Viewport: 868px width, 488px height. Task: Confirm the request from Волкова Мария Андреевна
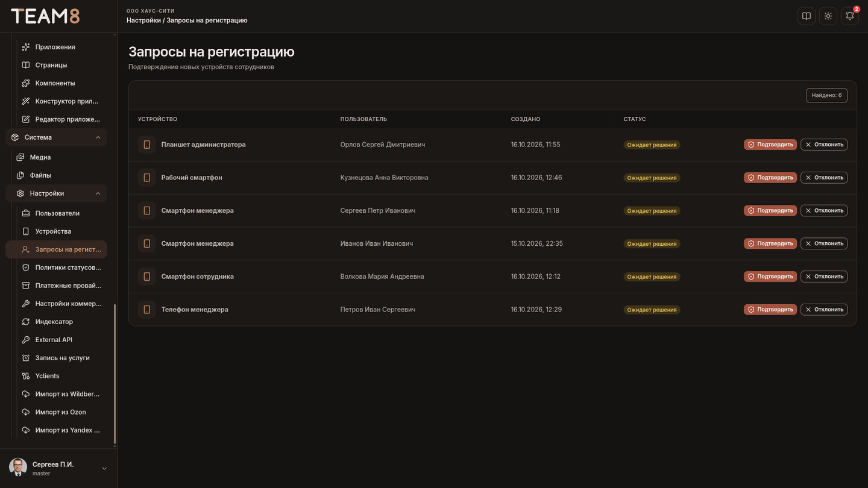point(770,277)
